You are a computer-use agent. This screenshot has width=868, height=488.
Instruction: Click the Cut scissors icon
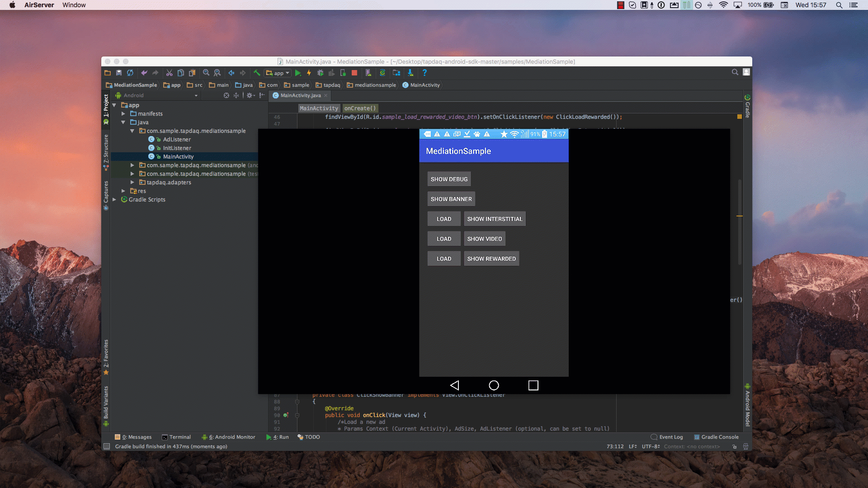(x=169, y=73)
